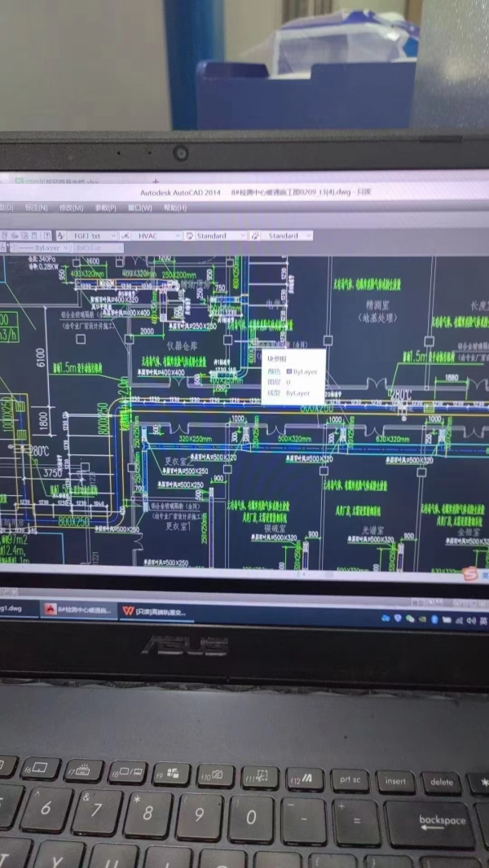Screen dimensions: 489x868
Task: Open the 修改(M) menu
Action: pyautogui.click(x=71, y=208)
